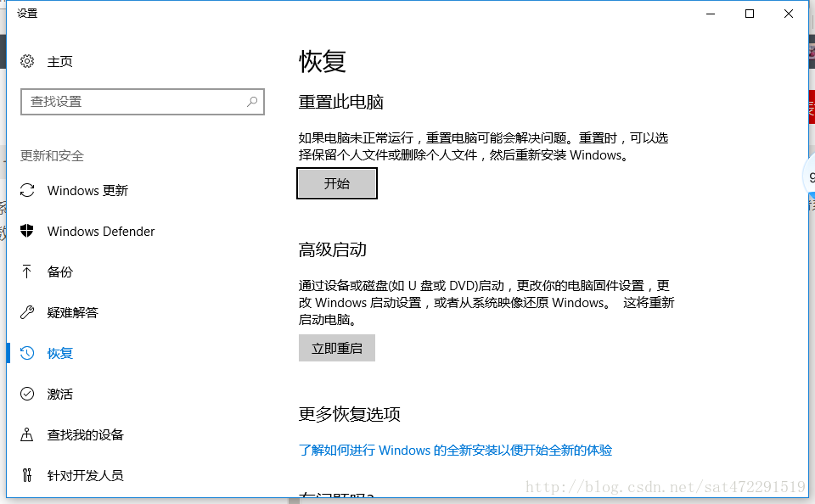Image resolution: width=815 pixels, height=504 pixels.
Task: Open the 激活 activation page
Action: [59, 395]
